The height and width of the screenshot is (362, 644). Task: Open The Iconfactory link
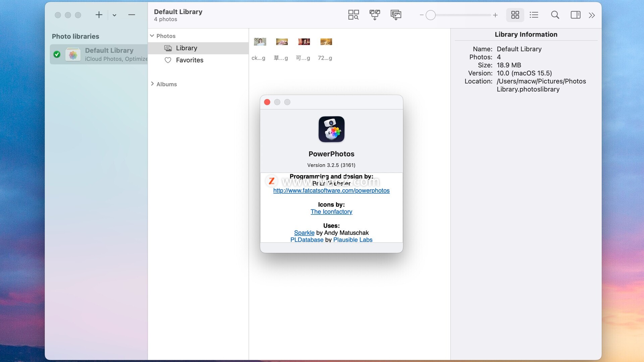point(331,212)
